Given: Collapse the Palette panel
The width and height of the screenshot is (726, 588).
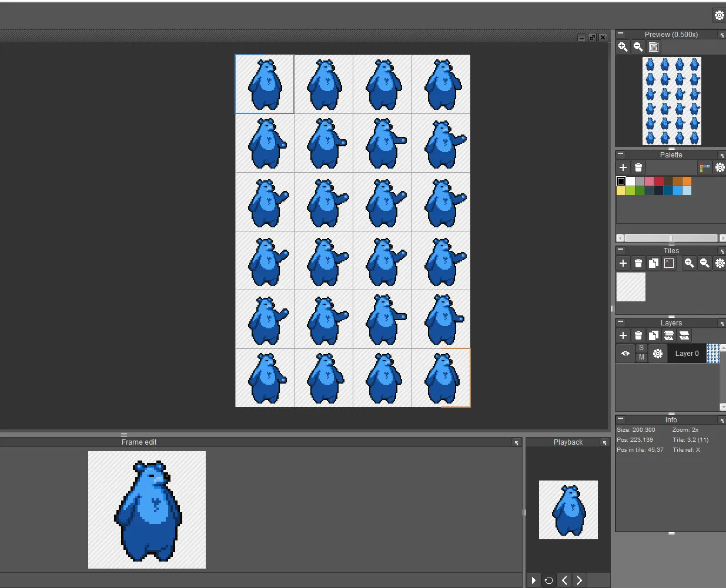Looking at the screenshot, I should tap(620, 154).
